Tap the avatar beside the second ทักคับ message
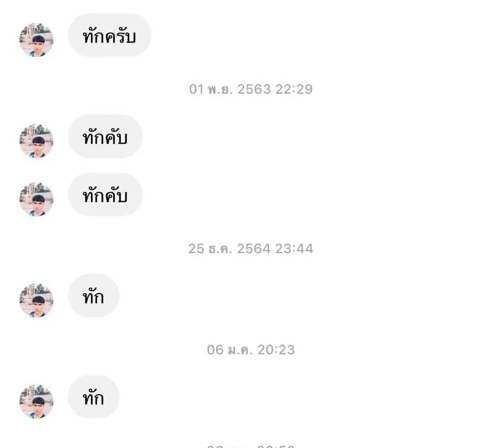The image size is (502, 448). click(x=36, y=199)
